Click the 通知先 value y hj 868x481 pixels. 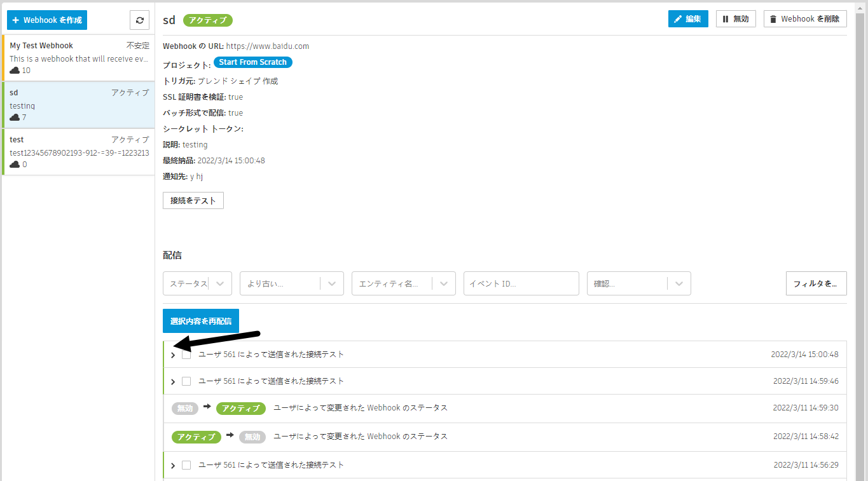[196, 177]
